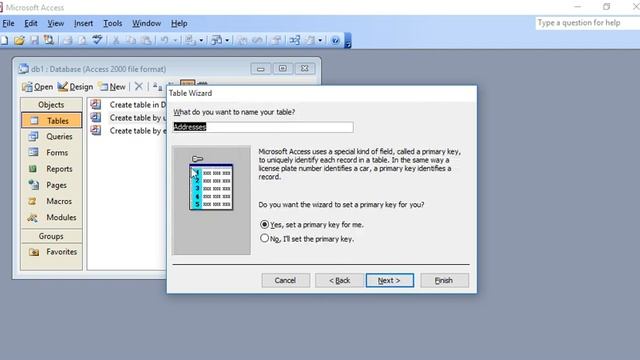Open the Insert menu
The height and width of the screenshot is (360, 640).
tap(83, 23)
